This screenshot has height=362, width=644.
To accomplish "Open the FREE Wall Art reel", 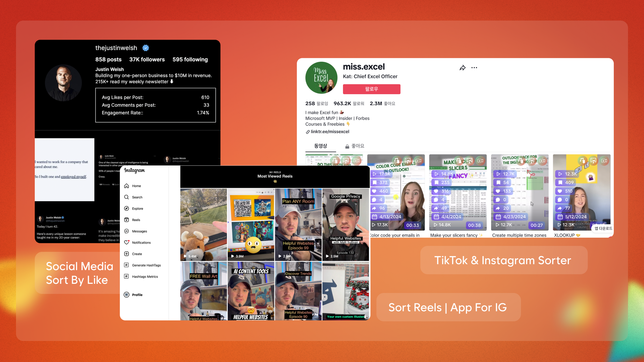I will click(204, 291).
